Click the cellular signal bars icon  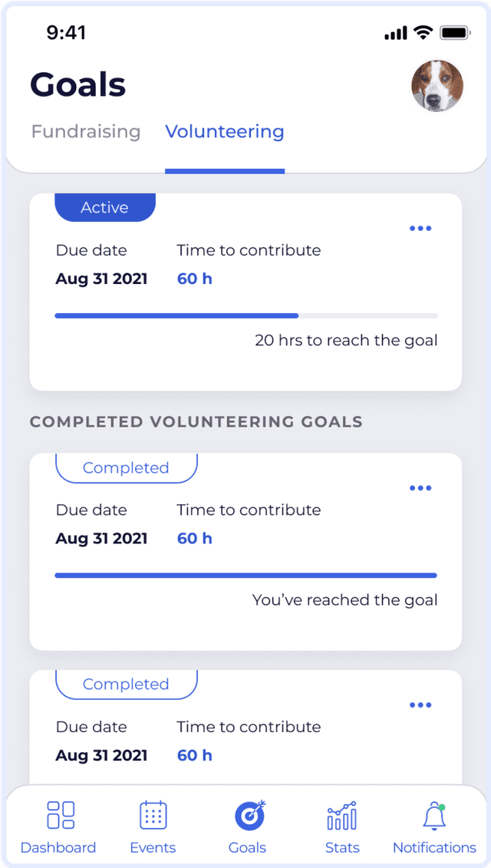[396, 34]
